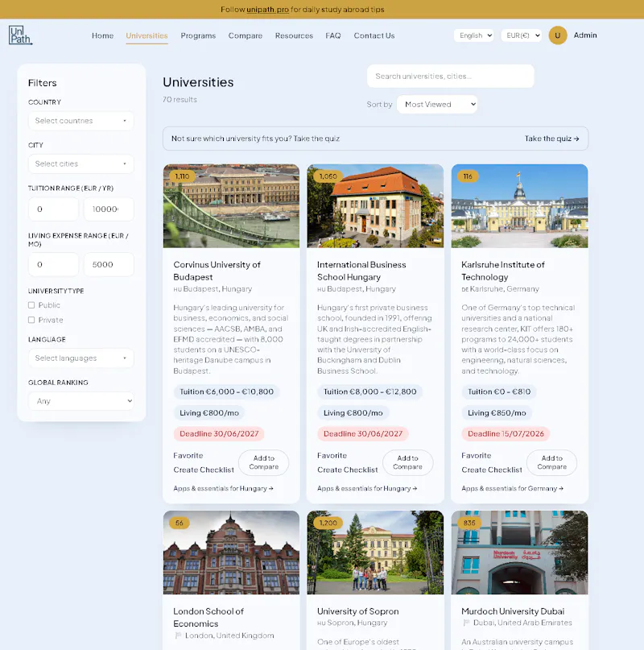Change the English language selector
Screen dimensions: 644x650
tap(473, 35)
